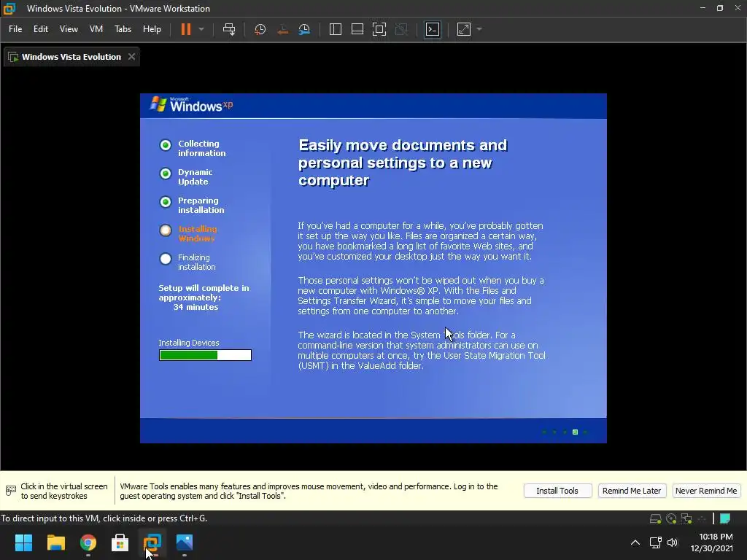
Task: Select the Windows Vista Evolution tab
Action: click(71, 57)
